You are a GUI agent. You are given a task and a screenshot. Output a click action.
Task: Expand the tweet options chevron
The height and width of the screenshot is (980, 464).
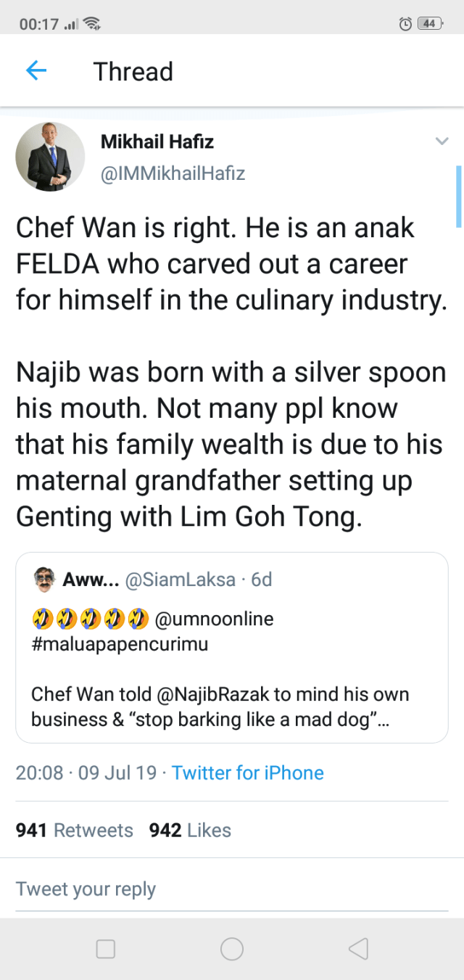coord(442,141)
